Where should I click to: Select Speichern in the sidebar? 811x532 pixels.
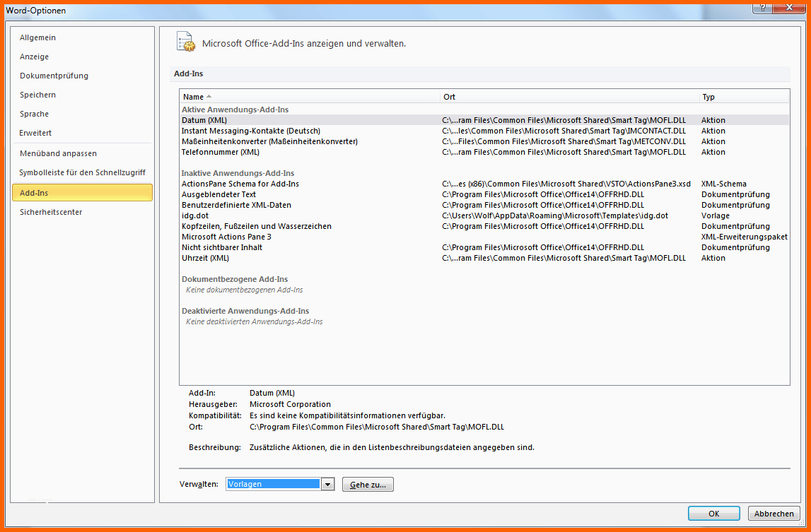coord(38,95)
